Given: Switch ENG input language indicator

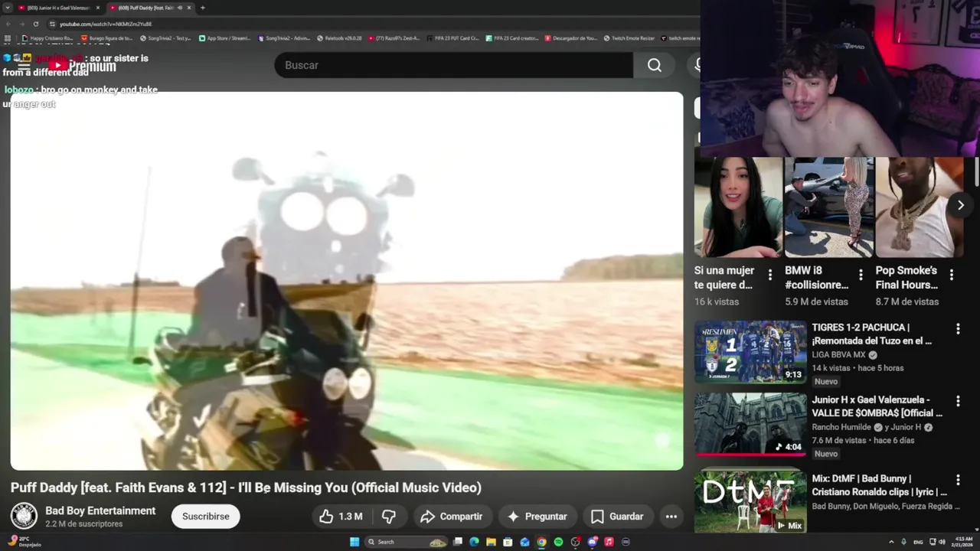Looking at the screenshot, I should tap(918, 542).
